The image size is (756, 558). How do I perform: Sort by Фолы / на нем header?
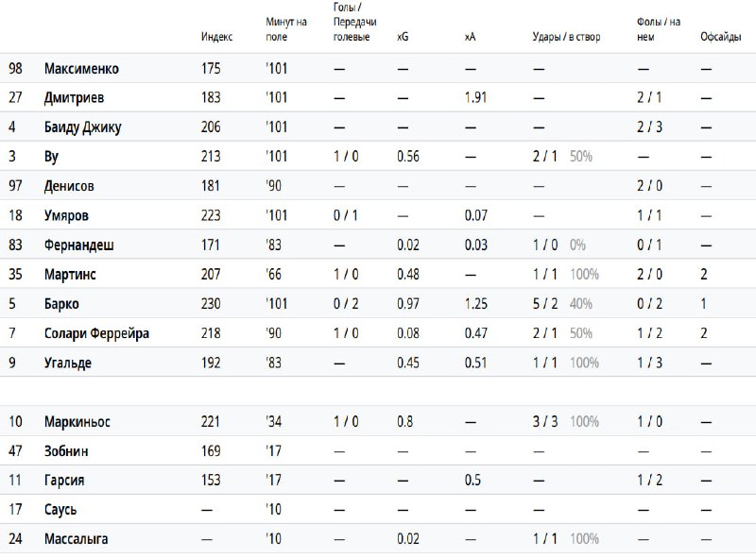tap(659, 29)
